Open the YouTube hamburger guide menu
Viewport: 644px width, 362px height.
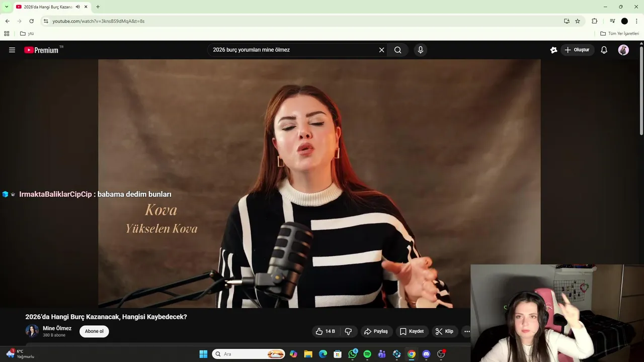coord(12,50)
